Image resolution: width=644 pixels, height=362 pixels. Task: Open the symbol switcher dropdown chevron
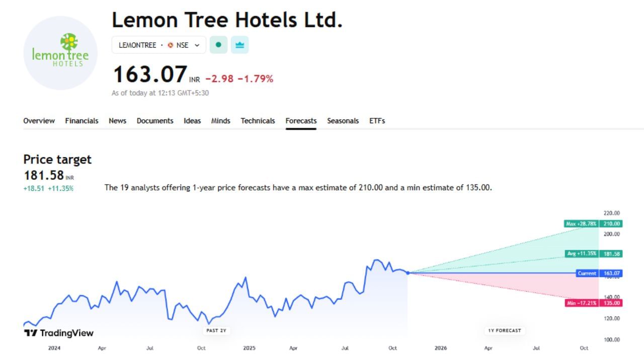tap(198, 45)
